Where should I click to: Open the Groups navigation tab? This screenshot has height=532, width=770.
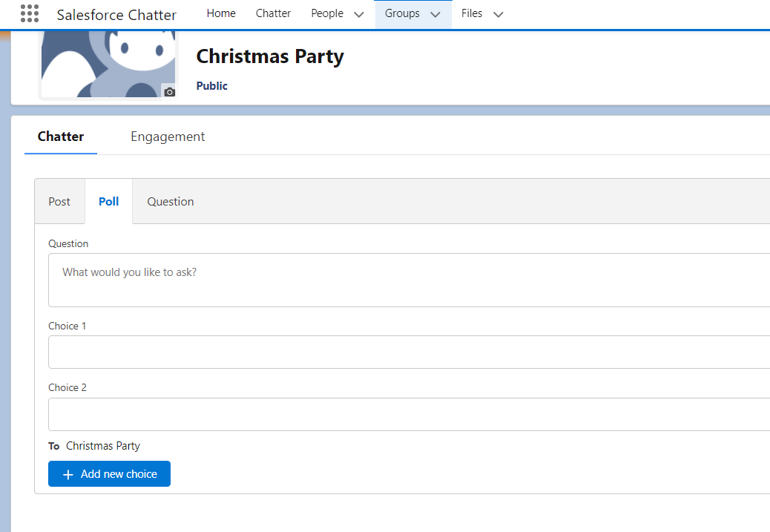(402, 13)
